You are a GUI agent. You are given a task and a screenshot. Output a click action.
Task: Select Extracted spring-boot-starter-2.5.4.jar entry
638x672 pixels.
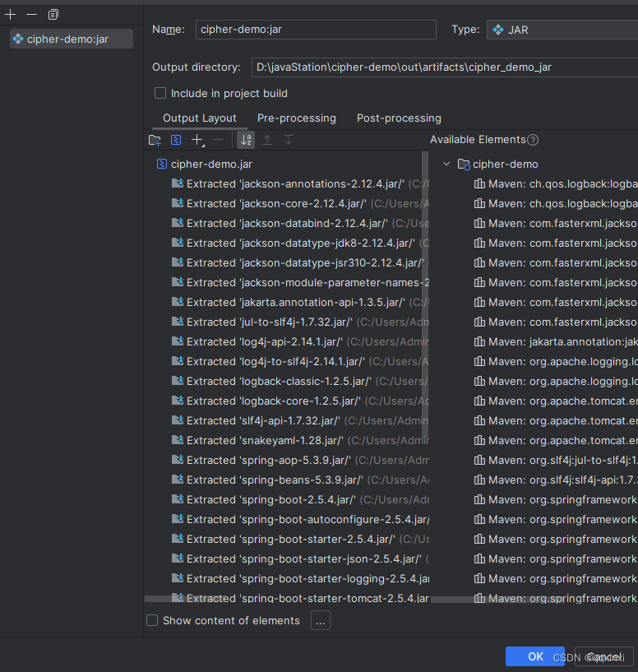300,539
